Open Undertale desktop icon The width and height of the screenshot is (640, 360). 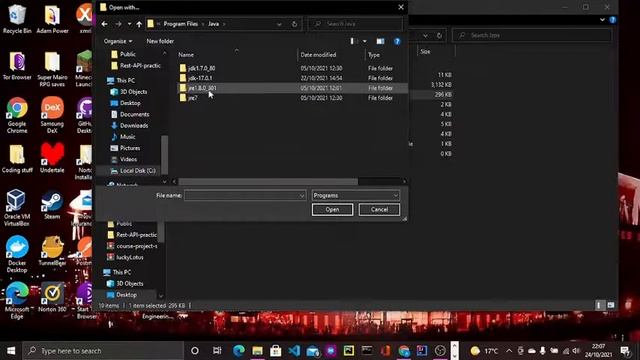tap(52, 158)
